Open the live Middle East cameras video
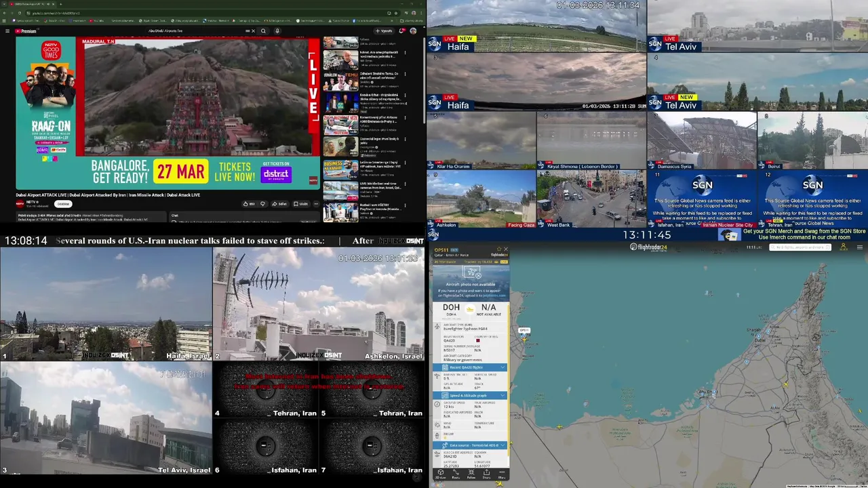Screen dimensions: 868x488 [340, 191]
